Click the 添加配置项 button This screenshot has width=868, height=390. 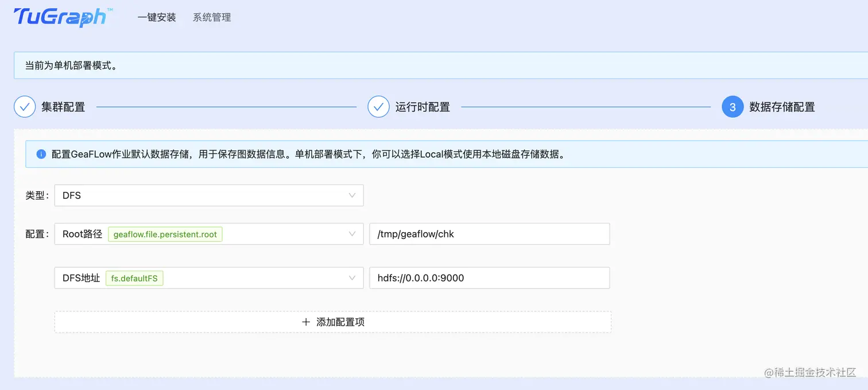333,322
